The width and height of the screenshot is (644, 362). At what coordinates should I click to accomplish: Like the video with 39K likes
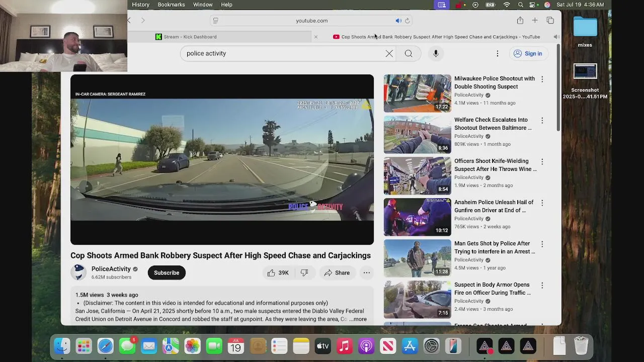[278, 273]
